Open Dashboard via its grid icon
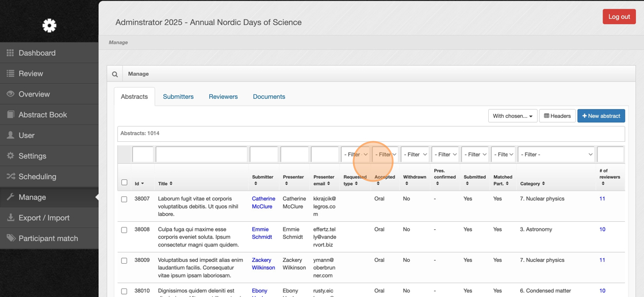The image size is (644, 297). pos(10,53)
